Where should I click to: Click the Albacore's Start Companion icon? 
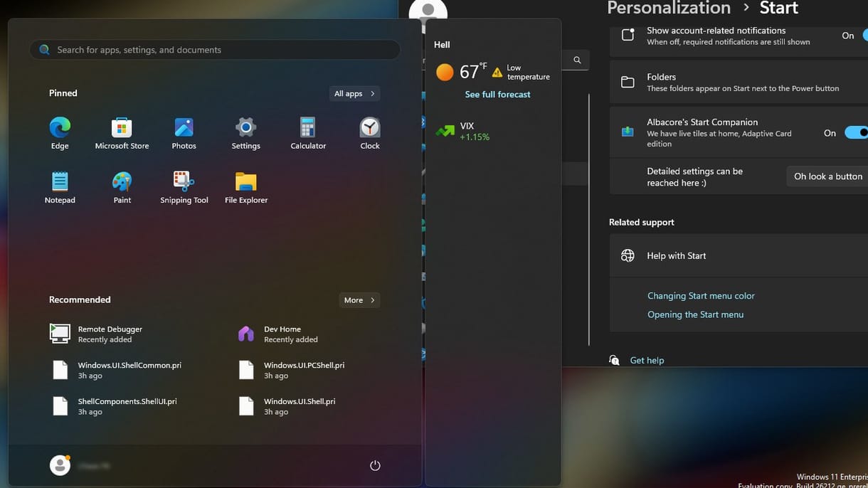coord(628,132)
